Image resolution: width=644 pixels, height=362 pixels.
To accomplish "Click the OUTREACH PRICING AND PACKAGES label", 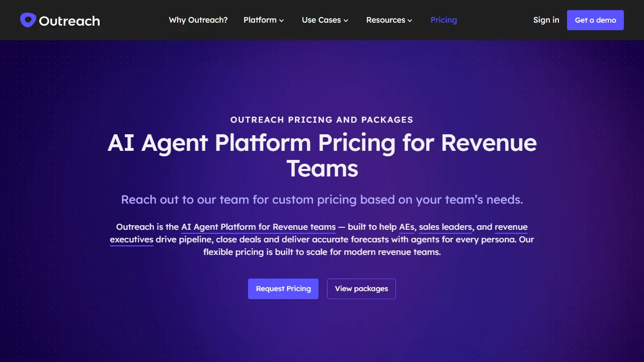I will [322, 120].
